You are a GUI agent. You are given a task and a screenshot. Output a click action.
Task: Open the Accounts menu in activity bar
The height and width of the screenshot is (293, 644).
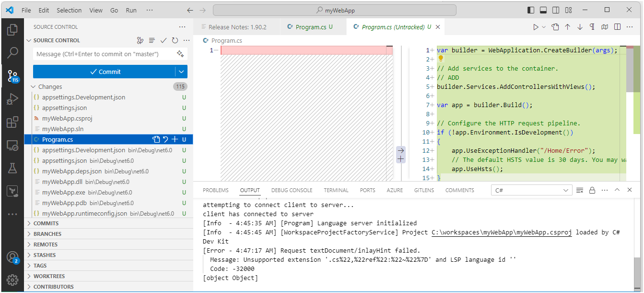(x=12, y=257)
